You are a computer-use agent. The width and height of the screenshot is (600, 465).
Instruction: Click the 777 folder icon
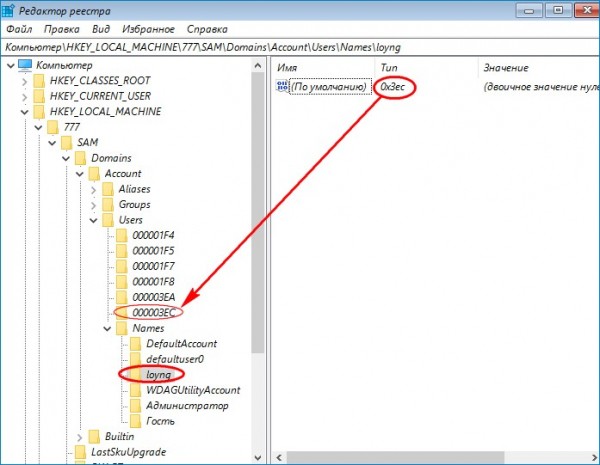pos(53,127)
